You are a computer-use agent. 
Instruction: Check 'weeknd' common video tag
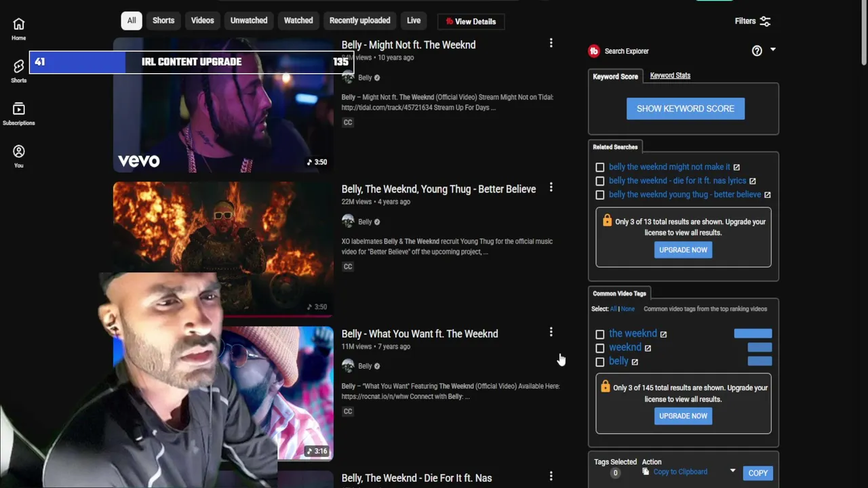point(599,348)
